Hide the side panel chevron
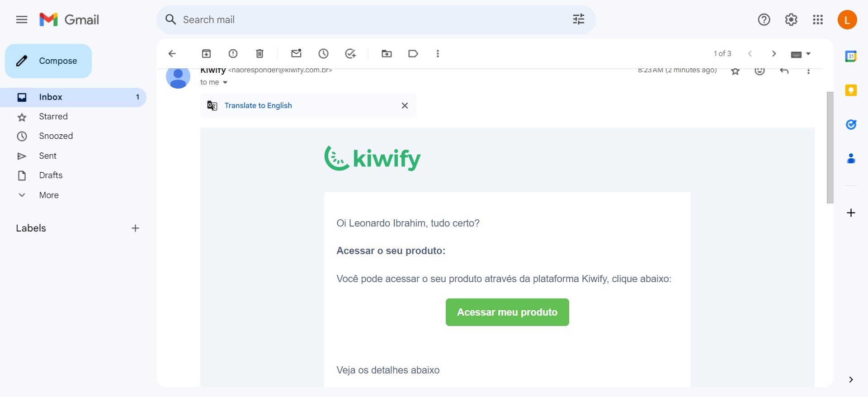 coord(851,380)
